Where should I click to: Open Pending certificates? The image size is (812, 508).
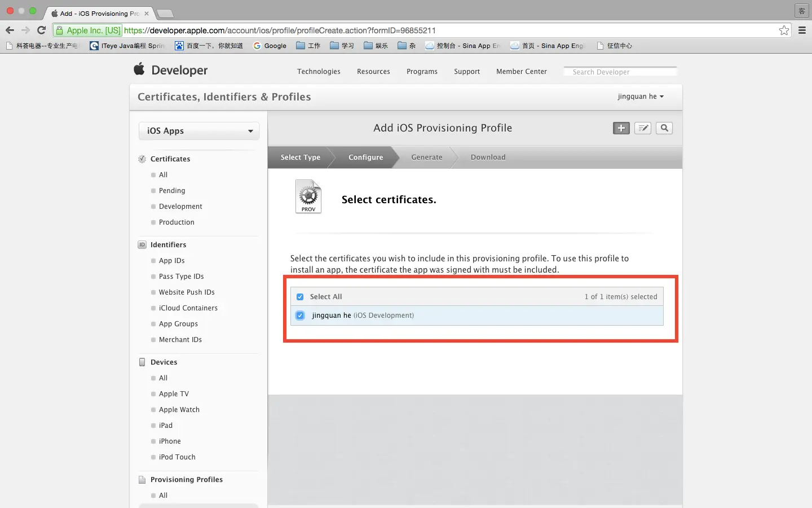click(x=172, y=191)
